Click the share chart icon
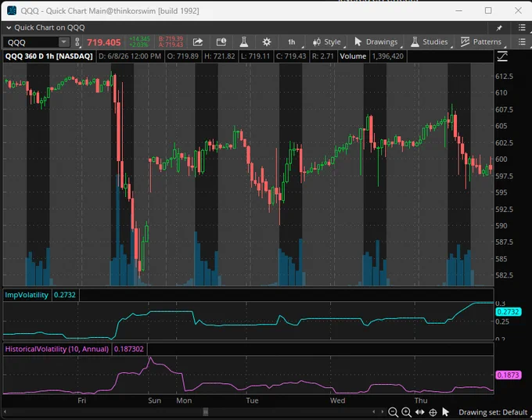 [198, 42]
